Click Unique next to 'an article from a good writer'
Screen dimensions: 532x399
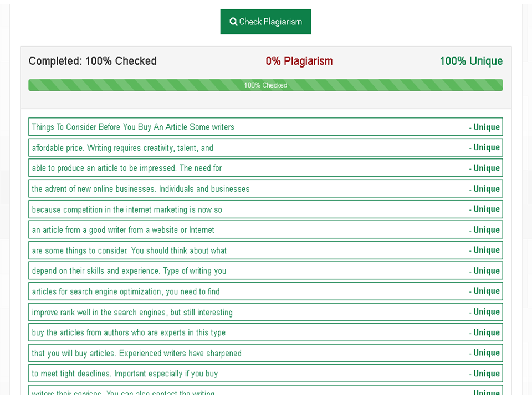pos(485,229)
